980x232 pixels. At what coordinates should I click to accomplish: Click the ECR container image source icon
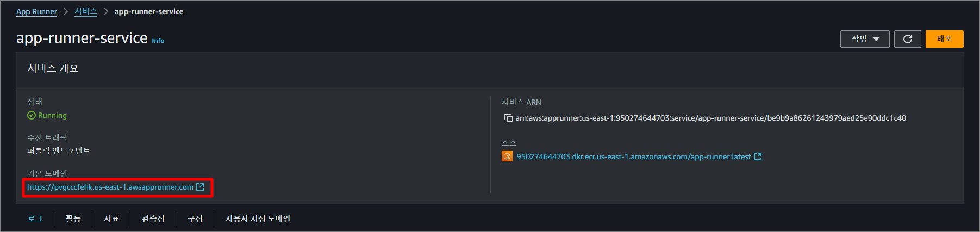[507, 156]
